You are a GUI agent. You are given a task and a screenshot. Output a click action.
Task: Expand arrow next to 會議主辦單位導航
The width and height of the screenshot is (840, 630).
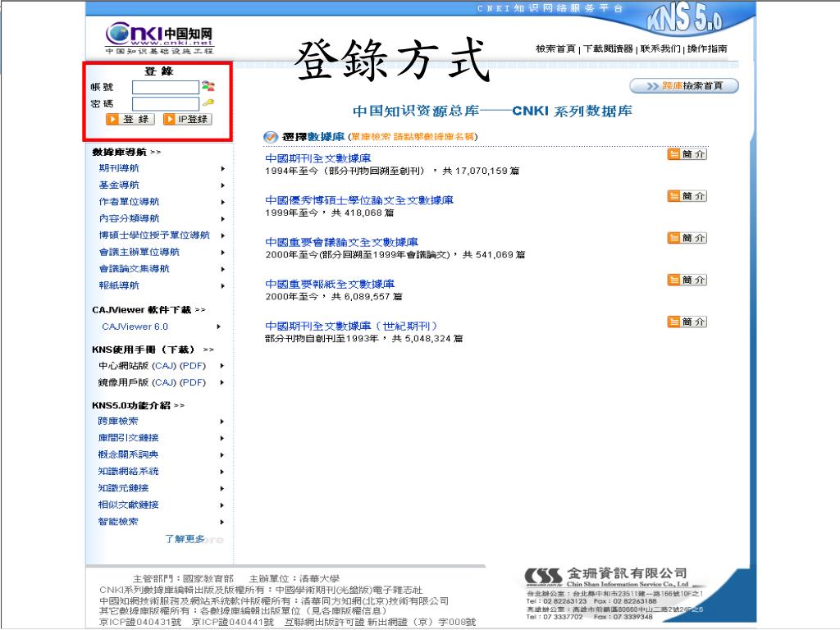pyautogui.click(x=223, y=253)
